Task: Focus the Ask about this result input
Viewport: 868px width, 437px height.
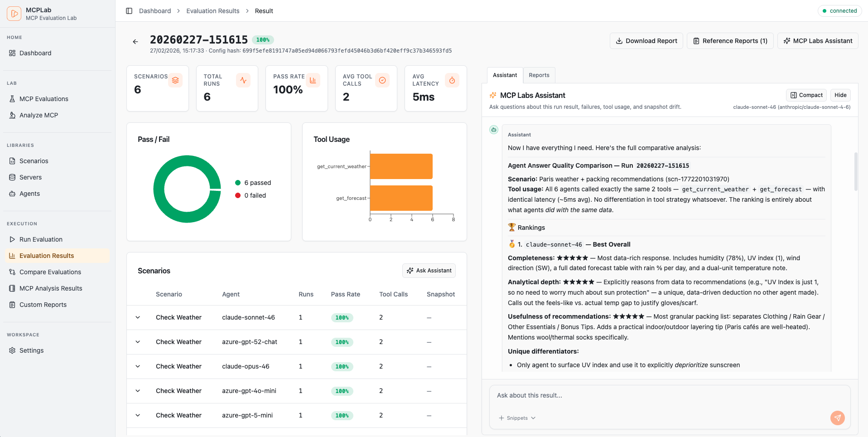Action: click(x=661, y=396)
